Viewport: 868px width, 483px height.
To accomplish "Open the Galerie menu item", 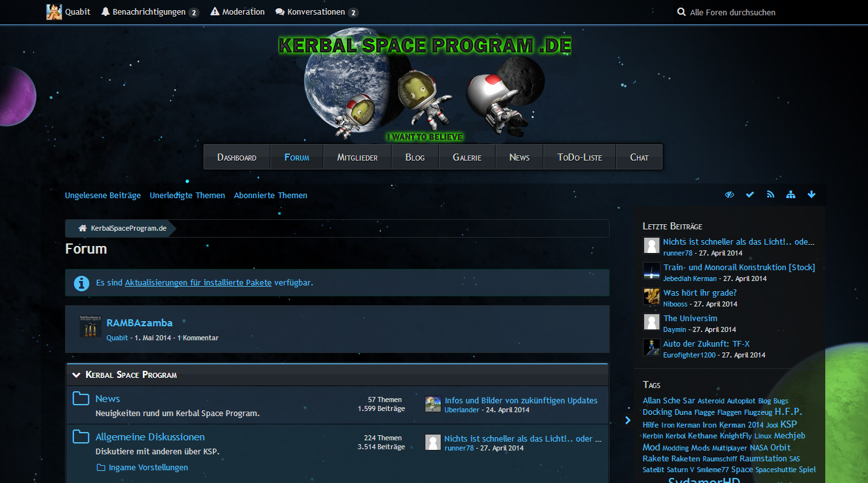I will (467, 157).
